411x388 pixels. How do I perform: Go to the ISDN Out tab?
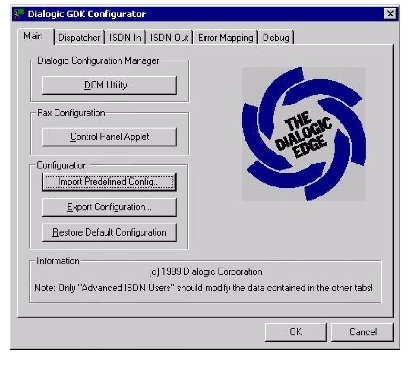[x=169, y=38]
